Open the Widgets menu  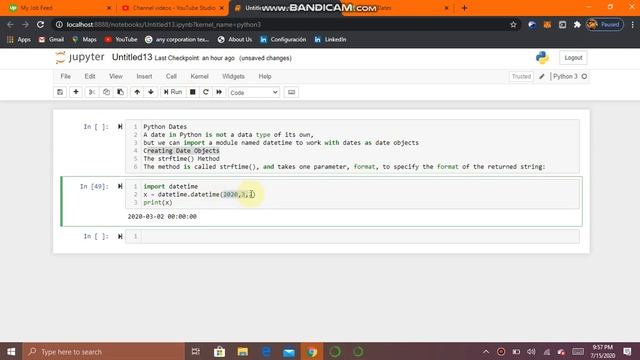[233, 76]
